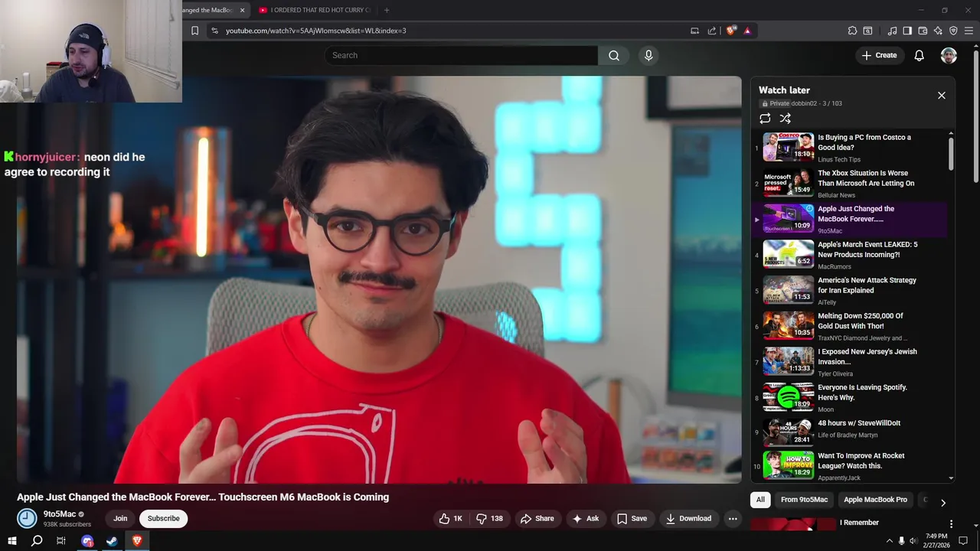Open the browser hamburger main menu
This screenshot has width=980, height=551.
(969, 31)
